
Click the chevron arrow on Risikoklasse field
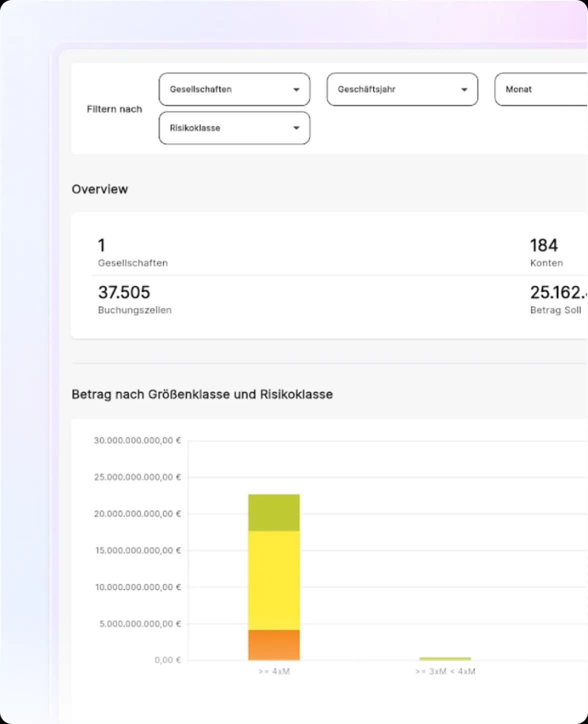[x=297, y=128]
